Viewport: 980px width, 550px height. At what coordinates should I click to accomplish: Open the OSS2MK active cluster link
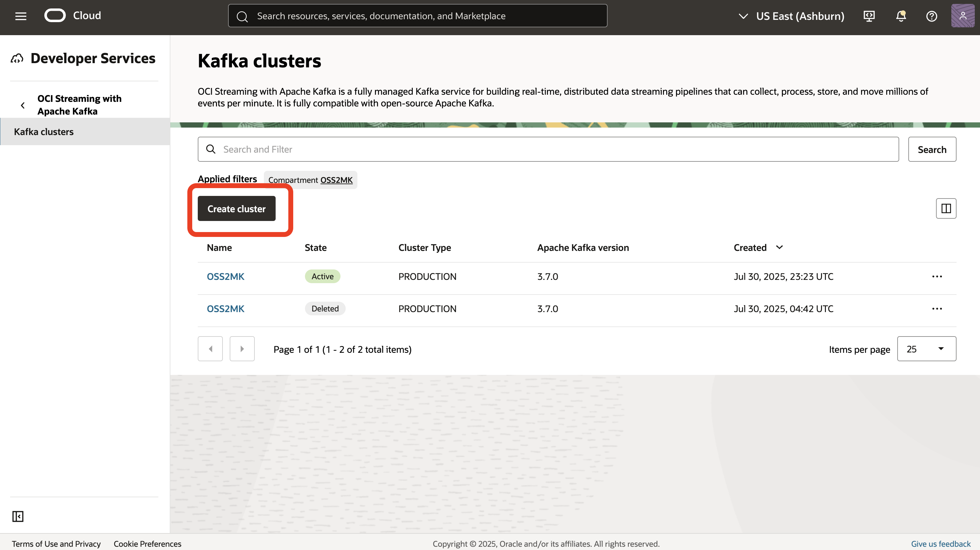tap(225, 276)
